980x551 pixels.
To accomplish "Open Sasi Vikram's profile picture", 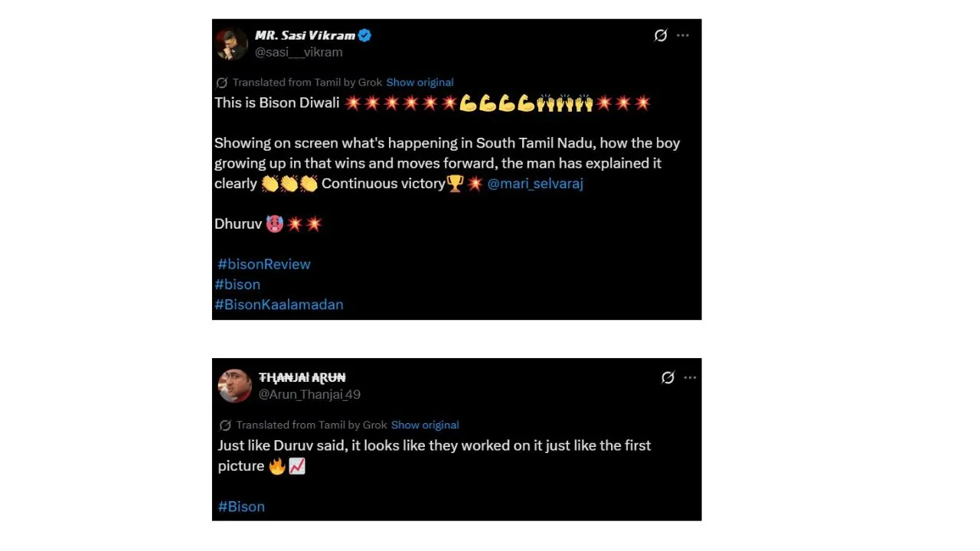I will click(231, 44).
